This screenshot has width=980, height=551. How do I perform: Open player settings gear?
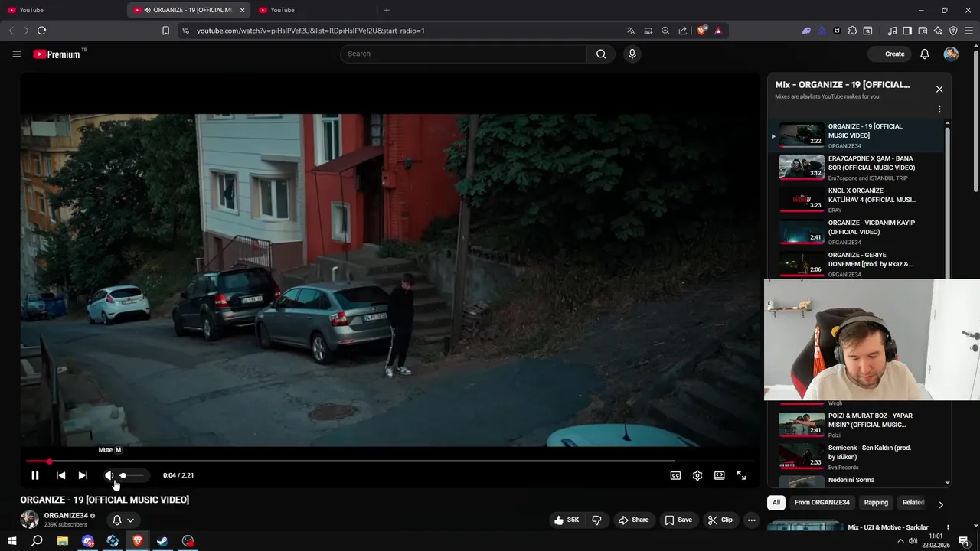(697, 475)
